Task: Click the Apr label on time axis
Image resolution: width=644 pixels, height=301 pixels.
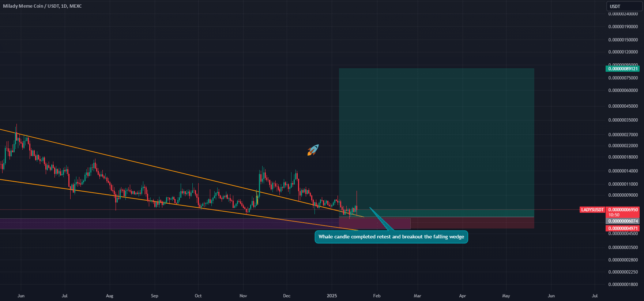Action: point(463,296)
